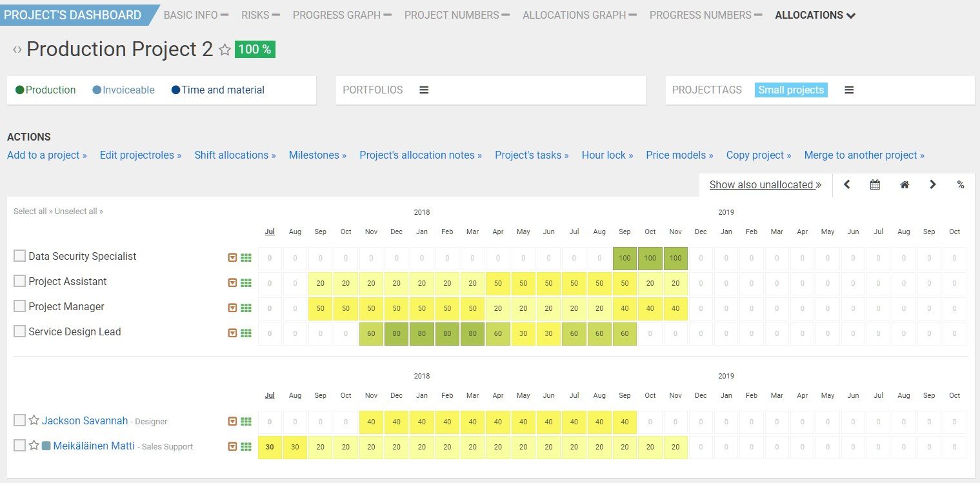The height and width of the screenshot is (483, 980).
Task: Check the Data Security Specialist checkbox
Action: click(x=19, y=256)
